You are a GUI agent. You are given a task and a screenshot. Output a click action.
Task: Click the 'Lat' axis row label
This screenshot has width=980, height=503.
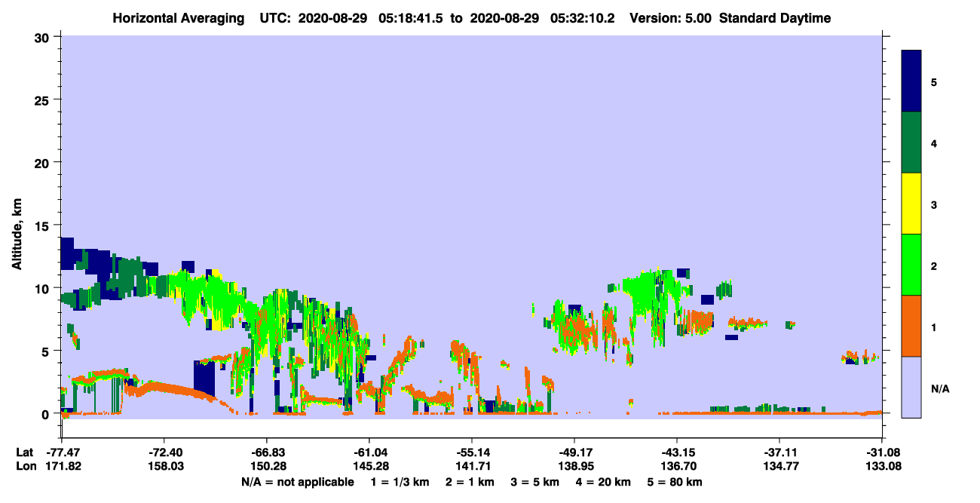tap(24, 452)
